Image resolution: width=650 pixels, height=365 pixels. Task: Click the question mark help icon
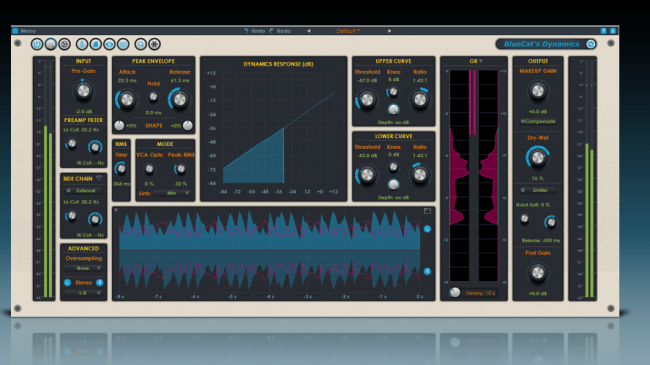coord(604,31)
